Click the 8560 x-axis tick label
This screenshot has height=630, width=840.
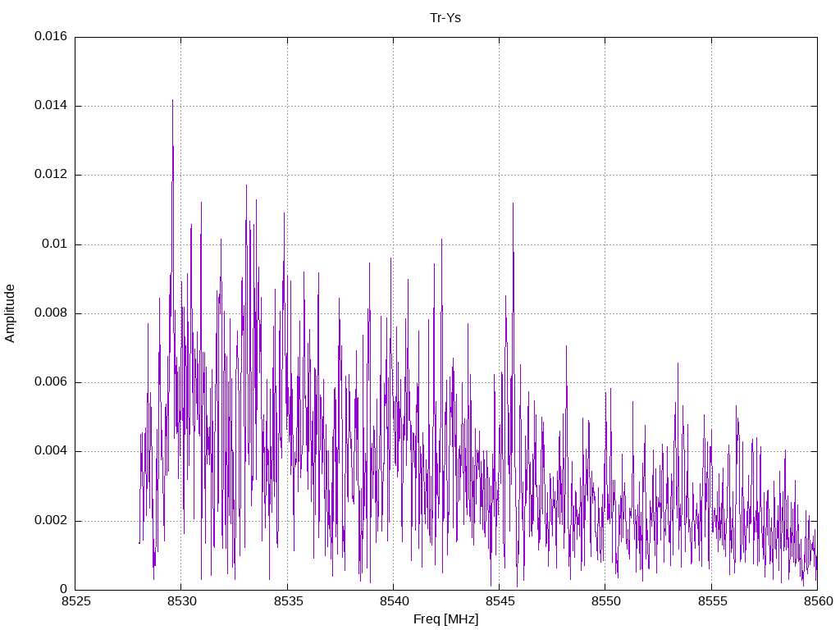(x=818, y=601)
